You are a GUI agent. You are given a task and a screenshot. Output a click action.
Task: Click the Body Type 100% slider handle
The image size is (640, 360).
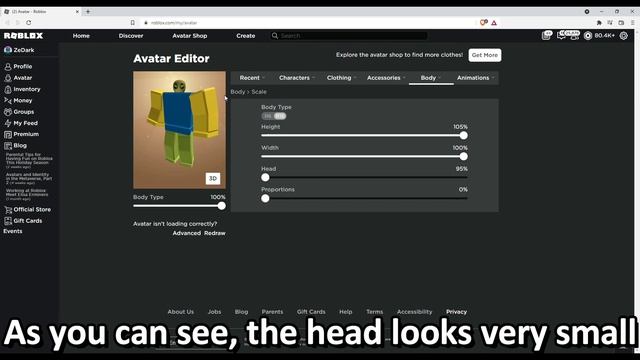click(221, 206)
